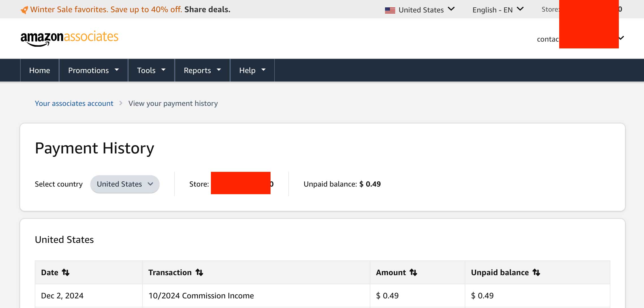Click the Home menu tab

pos(39,70)
